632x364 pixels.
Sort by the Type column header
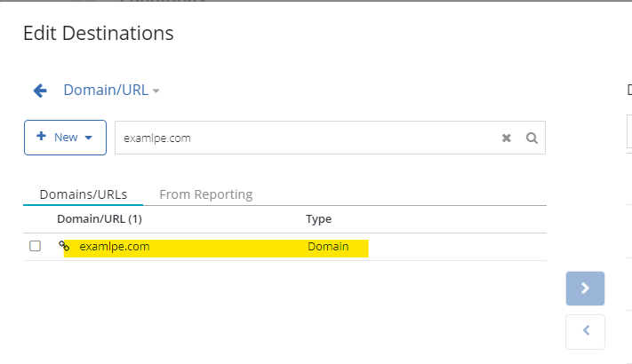pos(318,218)
